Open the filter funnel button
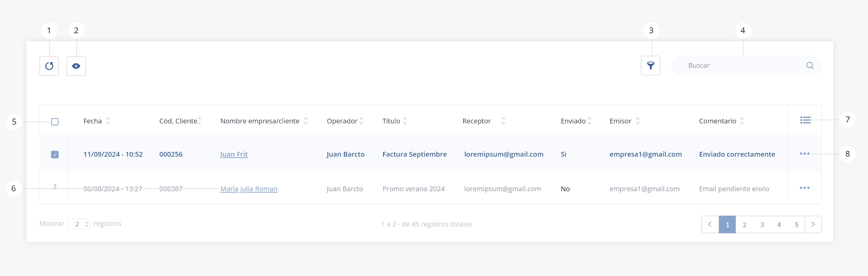This screenshot has height=276, width=868. (x=650, y=65)
